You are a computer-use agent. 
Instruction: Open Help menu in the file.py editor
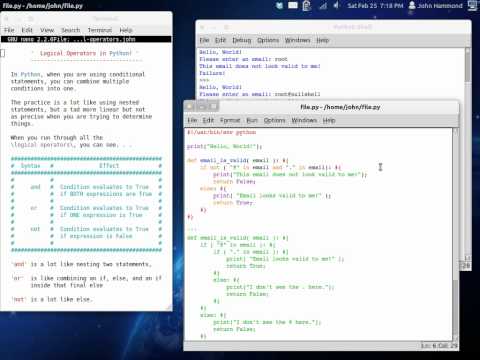(329, 120)
